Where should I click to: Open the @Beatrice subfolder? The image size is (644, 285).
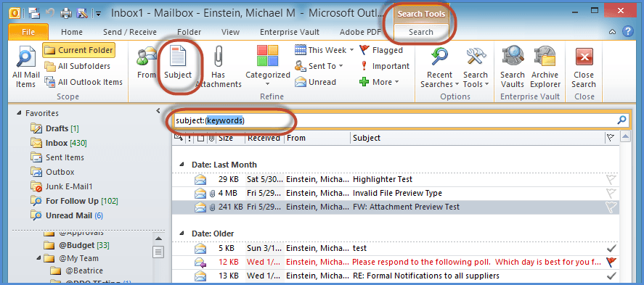[x=76, y=271]
